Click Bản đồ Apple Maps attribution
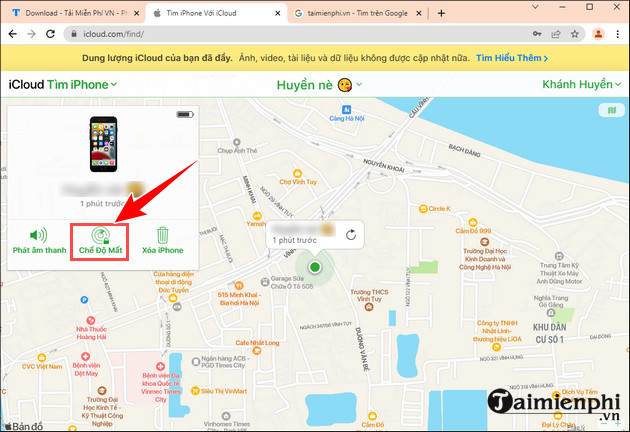630x432 pixels. point(23,426)
